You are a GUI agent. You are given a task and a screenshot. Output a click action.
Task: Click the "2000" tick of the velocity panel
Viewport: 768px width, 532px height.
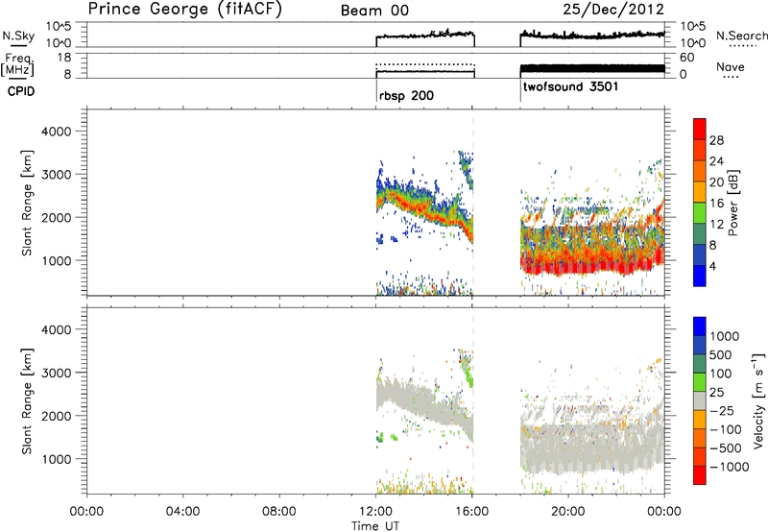[x=57, y=416]
